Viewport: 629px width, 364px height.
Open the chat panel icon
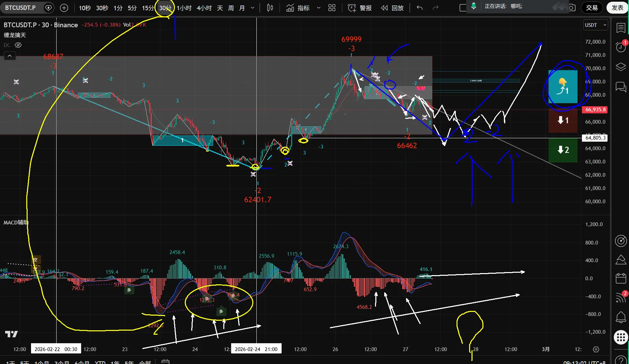tap(621, 86)
